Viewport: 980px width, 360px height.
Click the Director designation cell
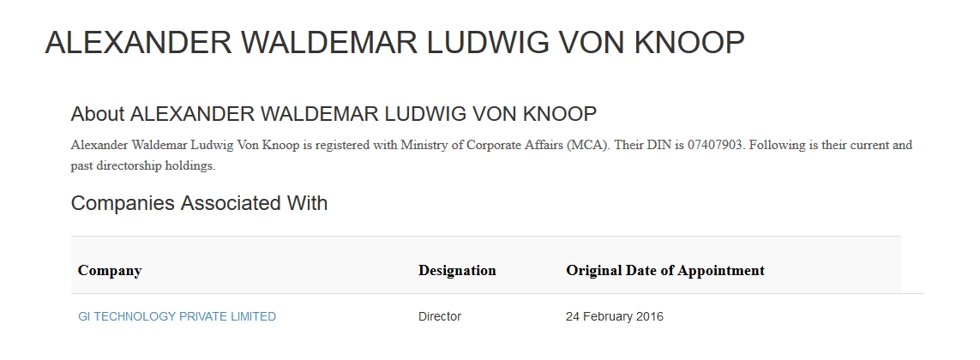coord(440,316)
